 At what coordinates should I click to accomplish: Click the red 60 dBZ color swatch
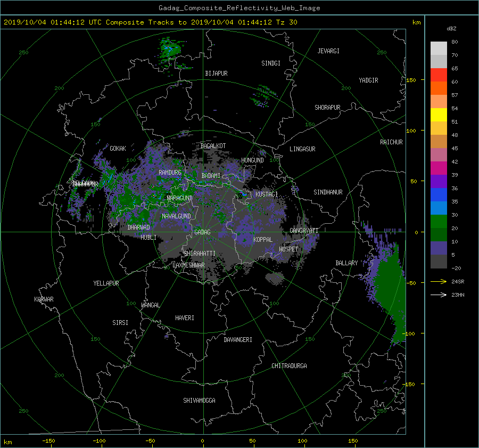pyautogui.click(x=439, y=75)
